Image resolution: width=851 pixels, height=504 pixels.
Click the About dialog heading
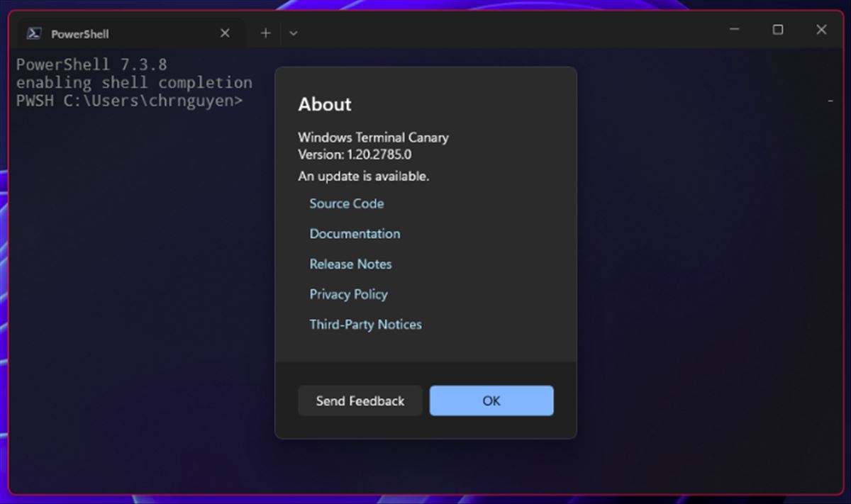[325, 104]
